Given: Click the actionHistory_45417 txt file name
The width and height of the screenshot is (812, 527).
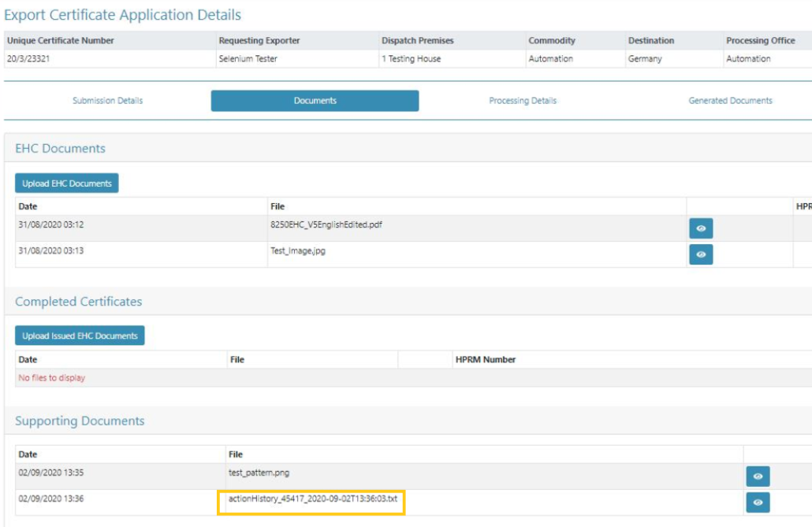Looking at the screenshot, I should pos(312,499).
